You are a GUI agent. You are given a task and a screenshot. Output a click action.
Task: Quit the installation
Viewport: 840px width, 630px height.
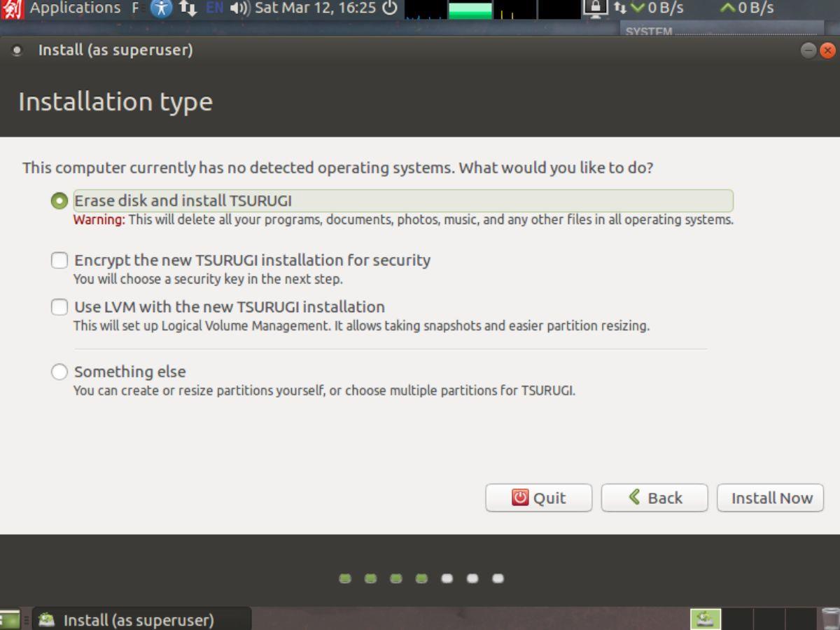tap(538, 498)
